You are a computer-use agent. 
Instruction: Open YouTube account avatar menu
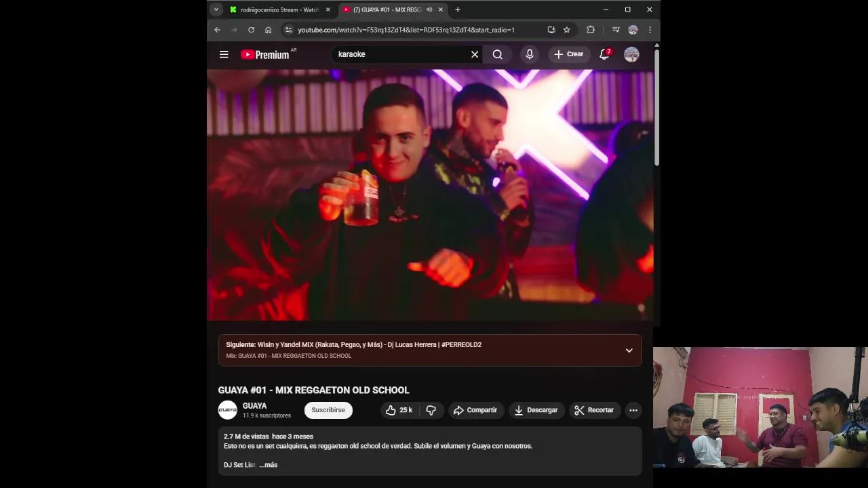pos(631,54)
